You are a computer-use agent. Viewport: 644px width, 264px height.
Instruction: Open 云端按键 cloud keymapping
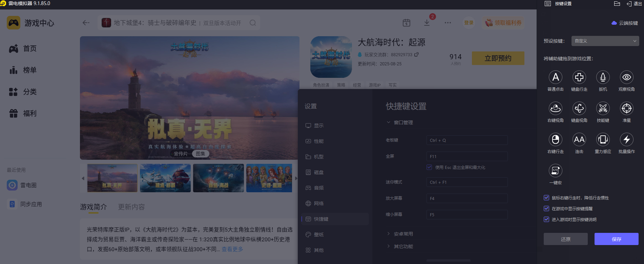point(625,23)
